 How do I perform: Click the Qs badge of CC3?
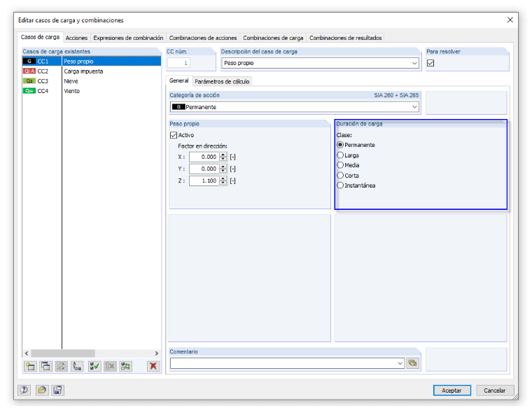coord(29,81)
